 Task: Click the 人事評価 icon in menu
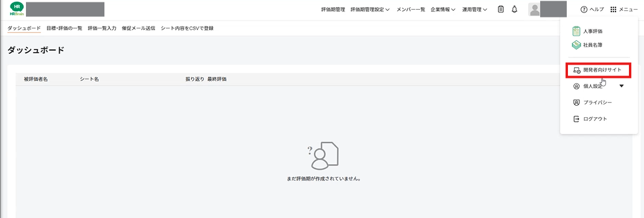click(x=576, y=31)
